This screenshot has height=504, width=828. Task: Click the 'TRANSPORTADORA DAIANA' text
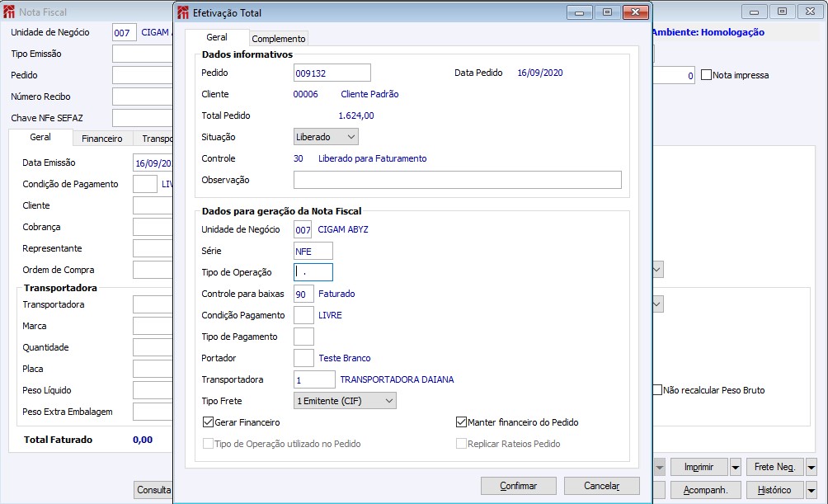tap(398, 379)
